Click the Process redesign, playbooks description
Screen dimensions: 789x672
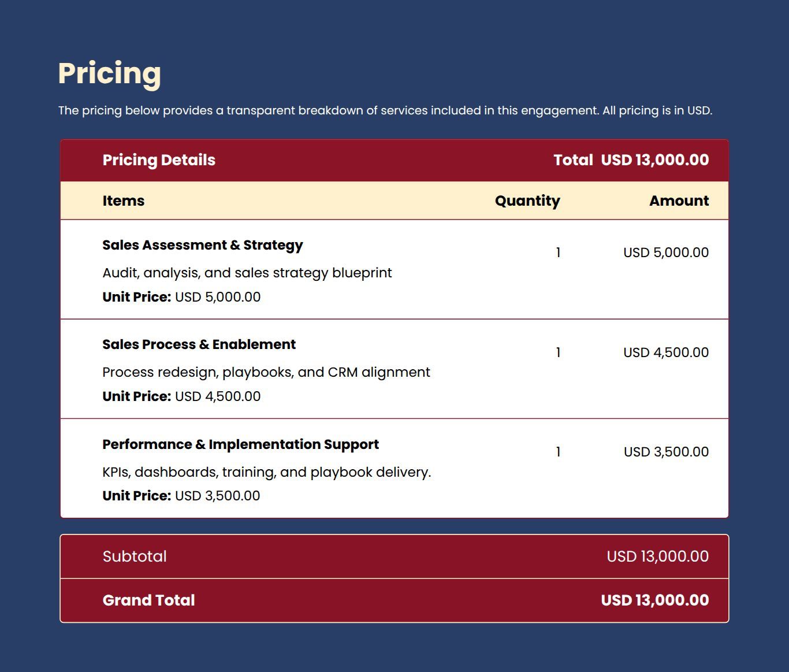click(x=266, y=372)
